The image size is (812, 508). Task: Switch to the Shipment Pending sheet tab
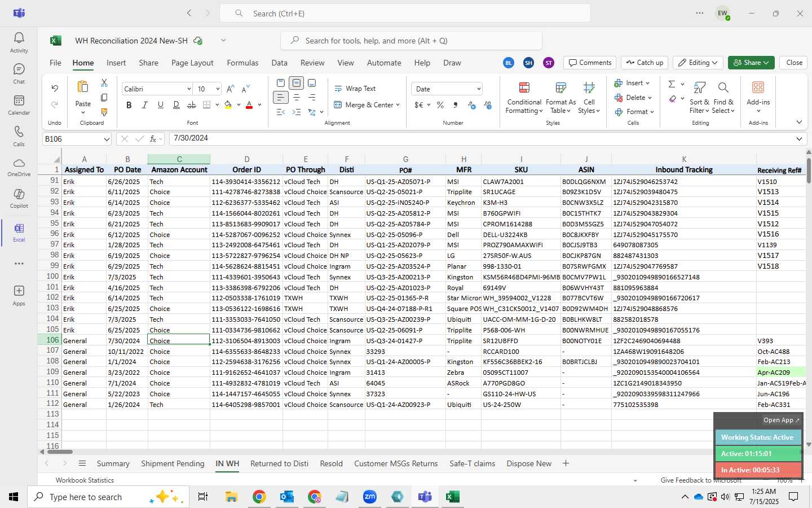pyautogui.click(x=173, y=463)
